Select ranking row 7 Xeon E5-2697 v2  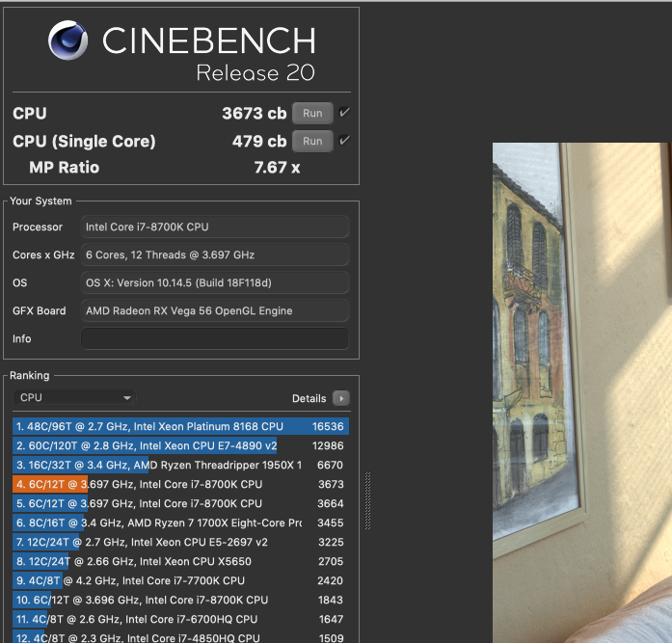click(x=180, y=542)
